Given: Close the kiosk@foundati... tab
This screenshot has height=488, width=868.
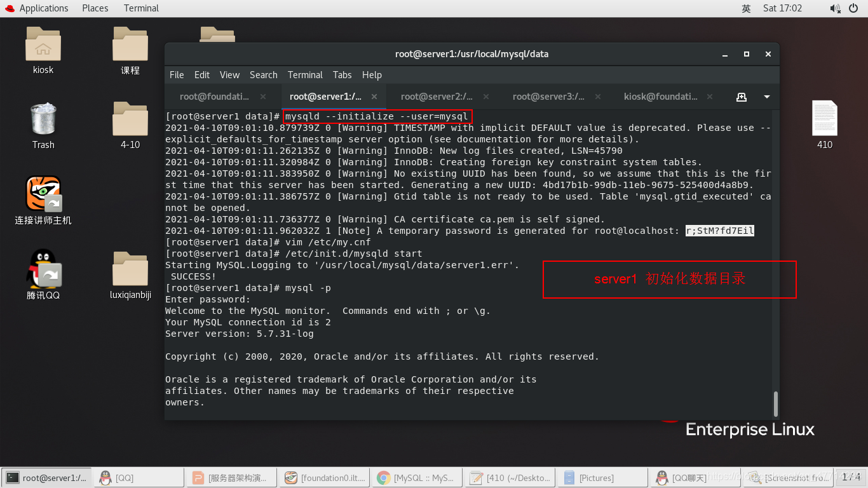Looking at the screenshot, I should coord(710,97).
